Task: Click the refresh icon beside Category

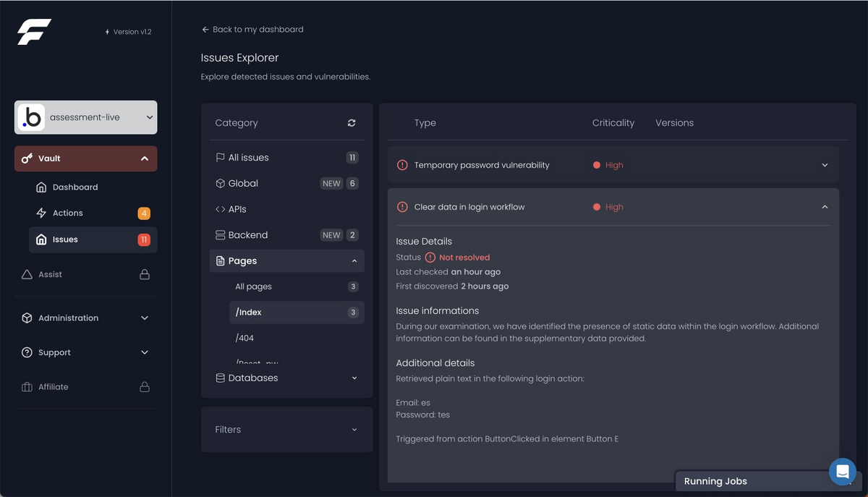Action: click(352, 123)
